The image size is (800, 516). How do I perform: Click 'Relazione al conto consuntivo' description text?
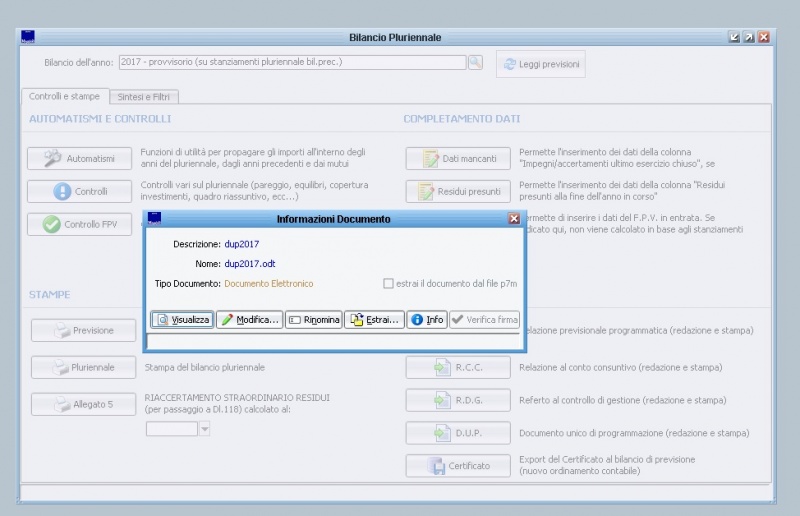click(x=620, y=367)
